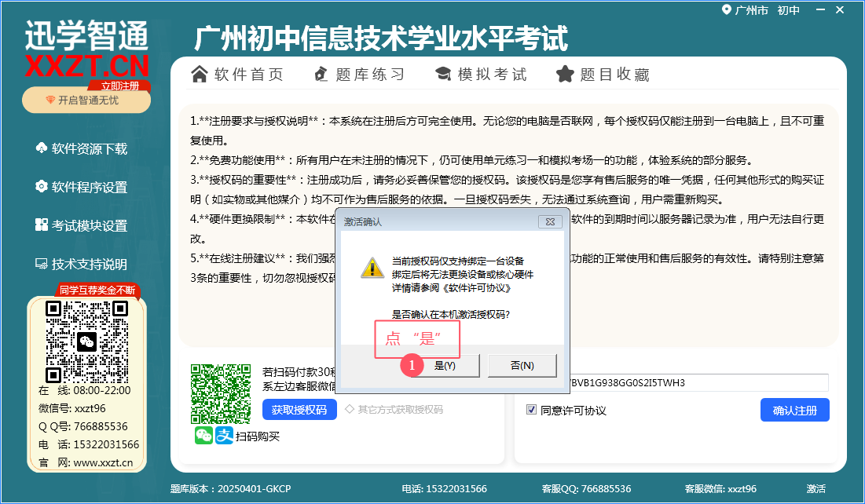Image resolution: width=865 pixels, height=504 pixels.
Task: Click the 立即注册 red tag
Action: tap(119, 86)
